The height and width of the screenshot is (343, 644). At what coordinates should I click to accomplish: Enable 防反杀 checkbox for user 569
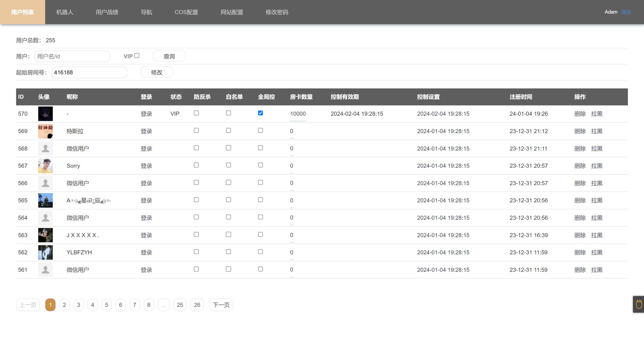196,130
